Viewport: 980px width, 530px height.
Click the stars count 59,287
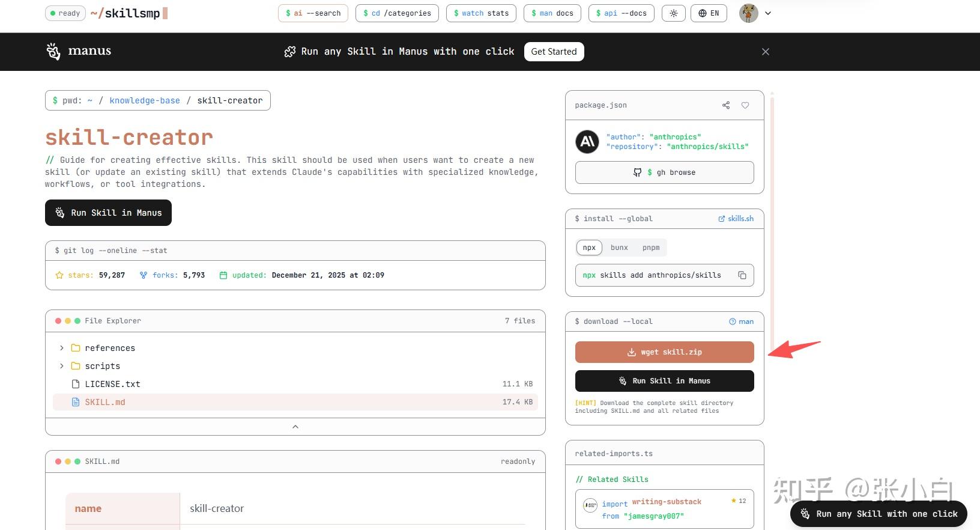tap(112, 275)
